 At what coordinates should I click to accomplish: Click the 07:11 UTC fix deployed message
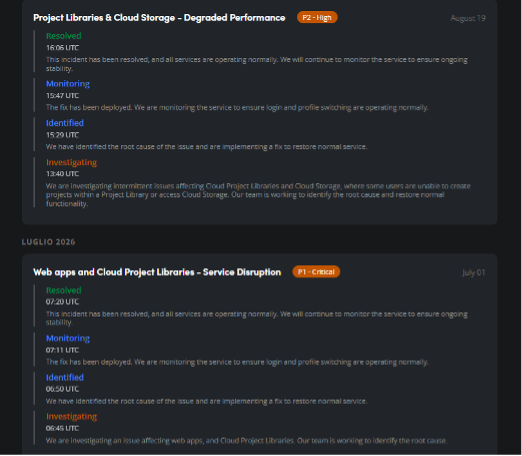[x=237, y=362]
